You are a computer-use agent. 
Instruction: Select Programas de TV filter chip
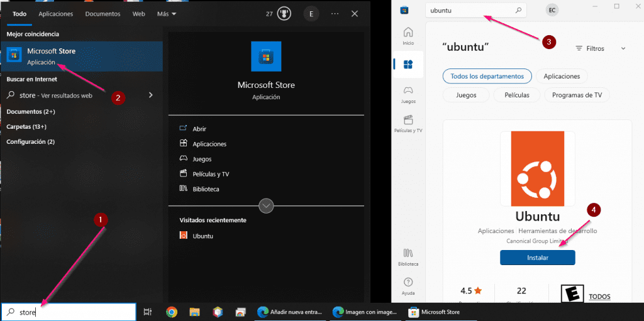[x=577, y=95]
